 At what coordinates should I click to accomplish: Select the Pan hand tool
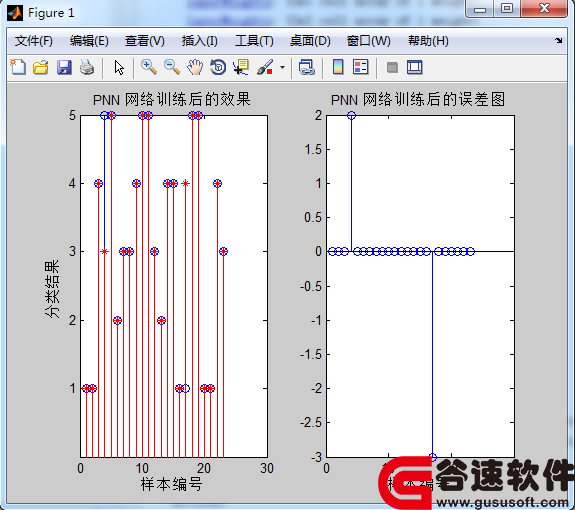point(195,67)
